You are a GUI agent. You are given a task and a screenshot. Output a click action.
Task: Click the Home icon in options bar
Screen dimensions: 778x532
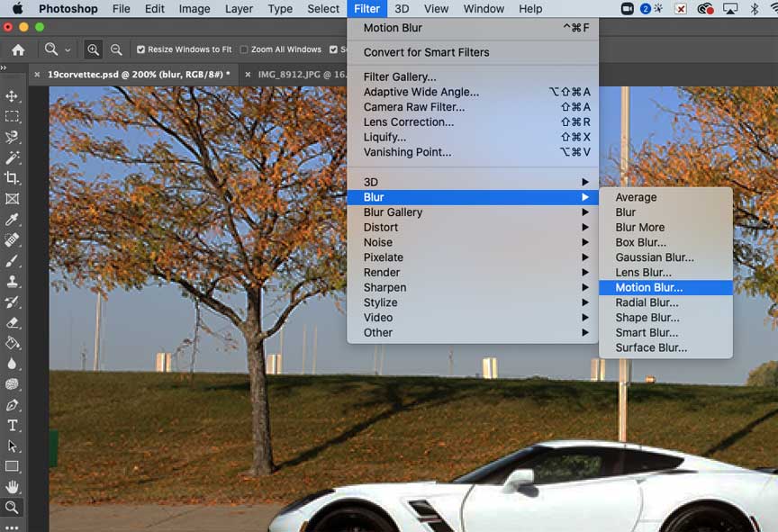pyautogui.click(x=18, y=50)
